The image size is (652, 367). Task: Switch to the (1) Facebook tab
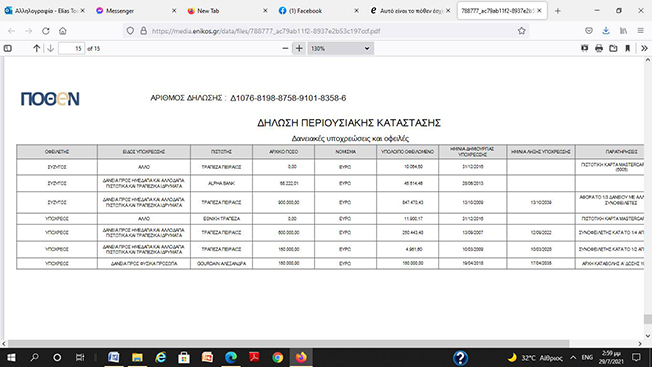click(x=318, y=11)
